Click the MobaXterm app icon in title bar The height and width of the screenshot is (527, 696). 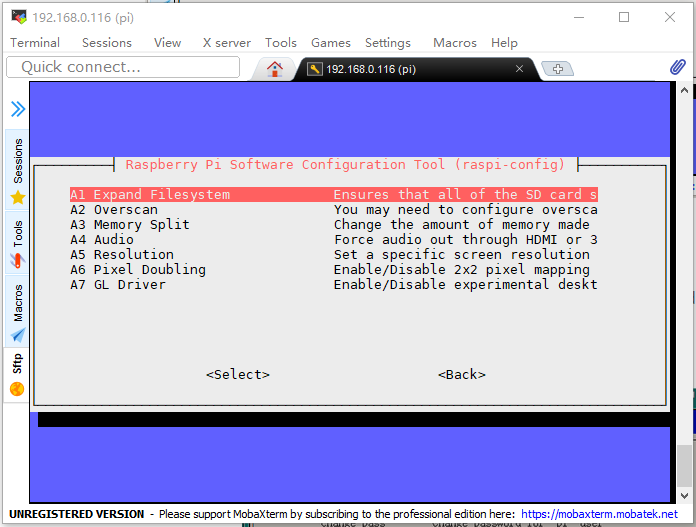[19, 17]
